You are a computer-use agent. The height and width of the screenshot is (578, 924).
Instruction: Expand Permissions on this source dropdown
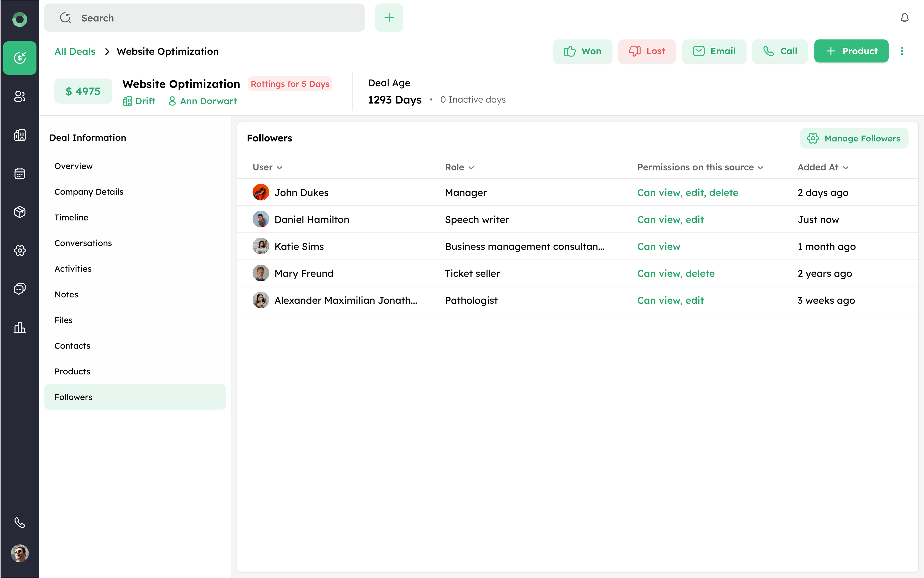pyautogui.click(x=760, y=167)
